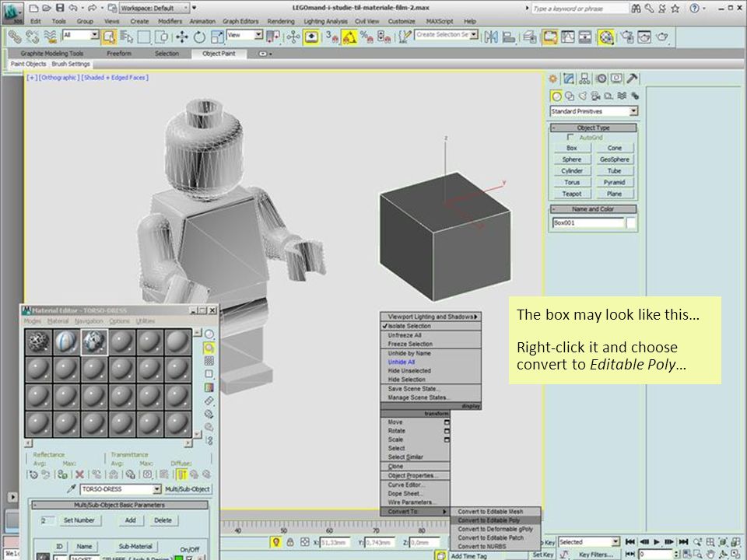Open the Utilities hammer panel tab
Image resolution: width=747 pixels, height=560 pixels.
click(632, 79)
